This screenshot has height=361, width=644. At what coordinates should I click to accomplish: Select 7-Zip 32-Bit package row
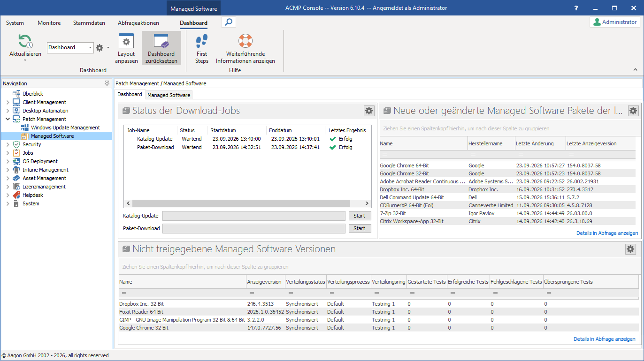507,213
